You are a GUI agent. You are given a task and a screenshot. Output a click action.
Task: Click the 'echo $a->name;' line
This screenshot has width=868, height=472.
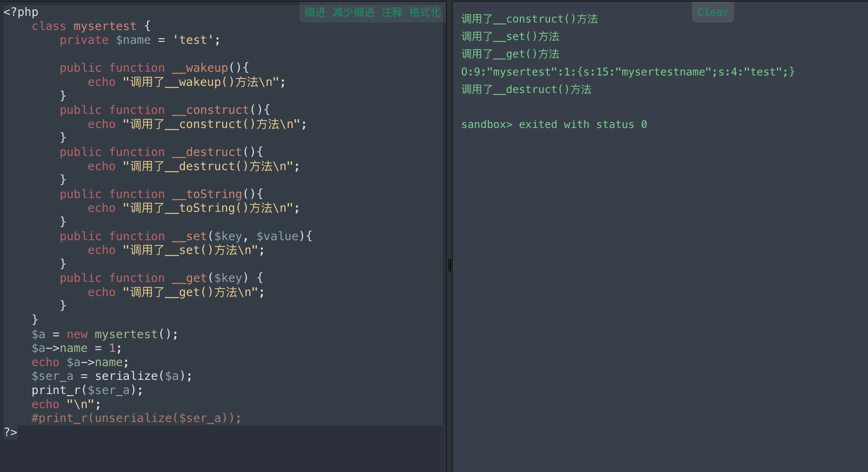coord(80,362)
